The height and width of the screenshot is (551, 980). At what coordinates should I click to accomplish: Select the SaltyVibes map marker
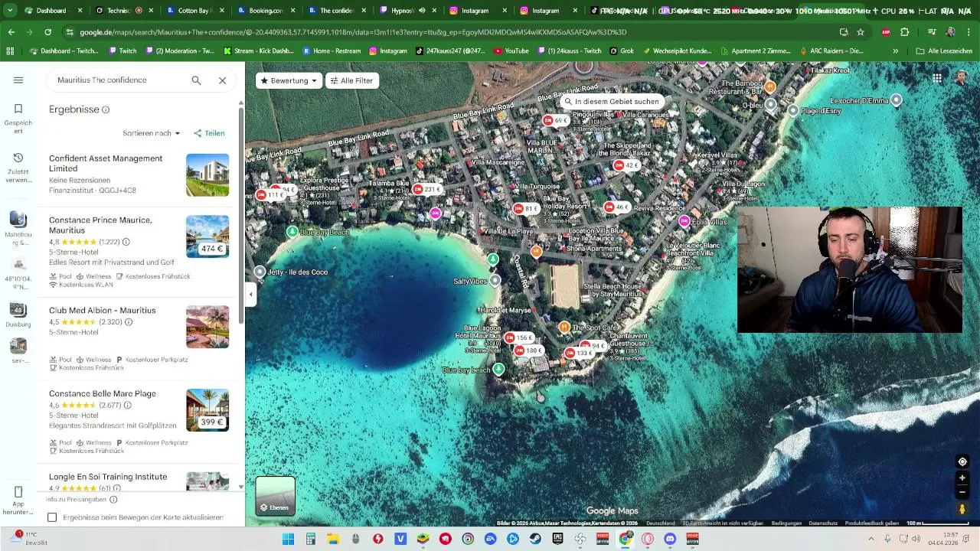(495, 281)
